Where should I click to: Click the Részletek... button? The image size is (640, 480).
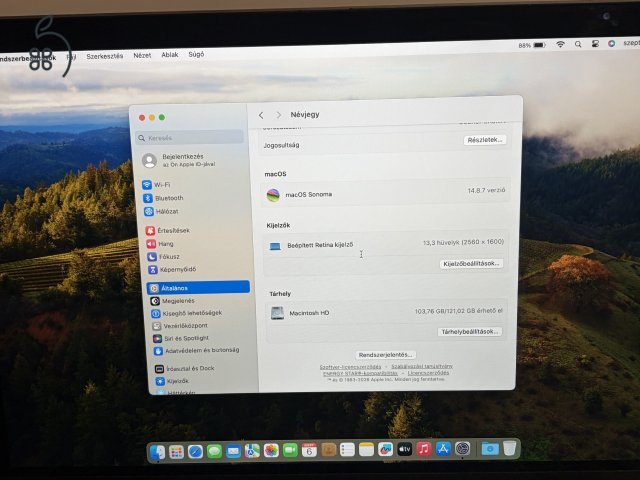click(485, 140)
